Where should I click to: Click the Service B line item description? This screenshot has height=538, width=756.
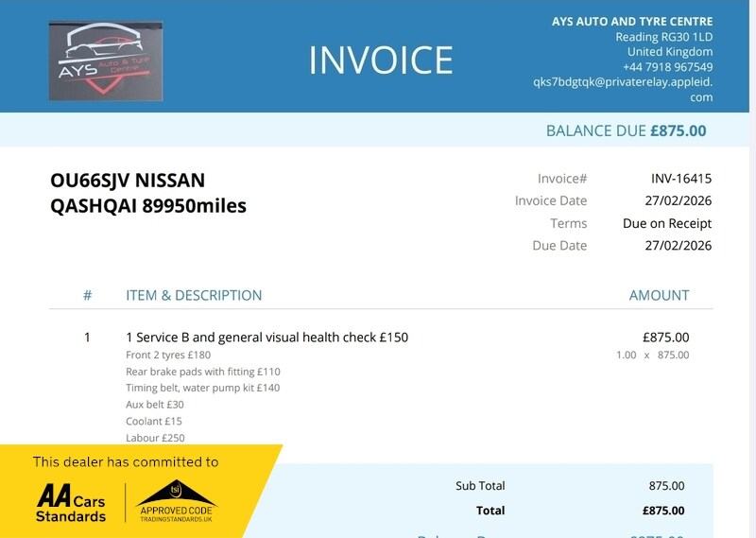(266, 337)
